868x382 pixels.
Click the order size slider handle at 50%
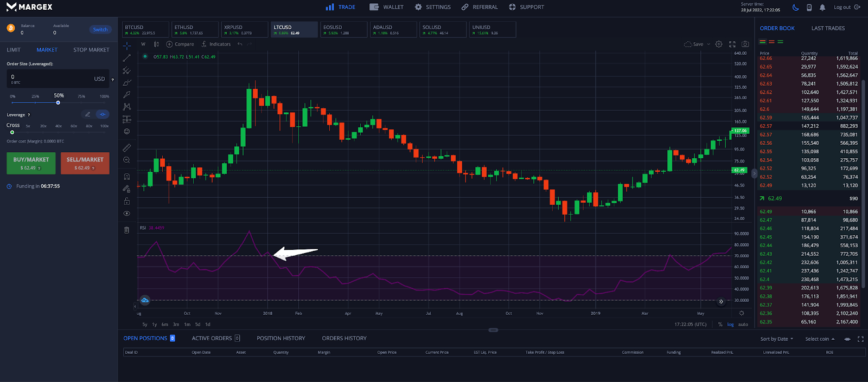[58, 102]
